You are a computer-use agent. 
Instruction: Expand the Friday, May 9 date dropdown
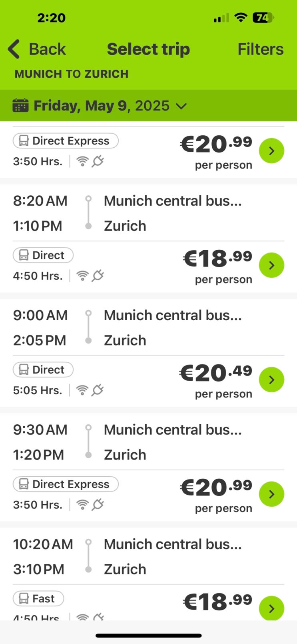(181, 106)
